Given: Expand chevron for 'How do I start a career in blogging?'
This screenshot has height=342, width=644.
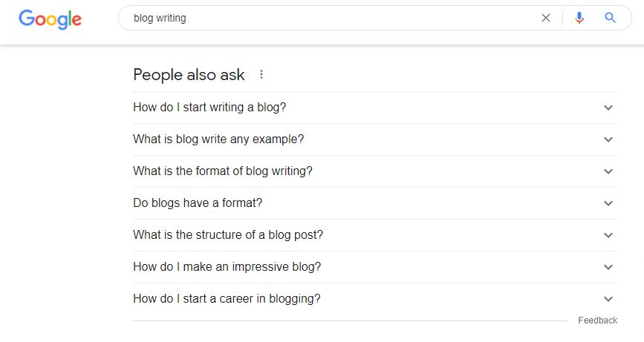Looking at the screenshot, I should pyautogui.click(x=608, y=299).
